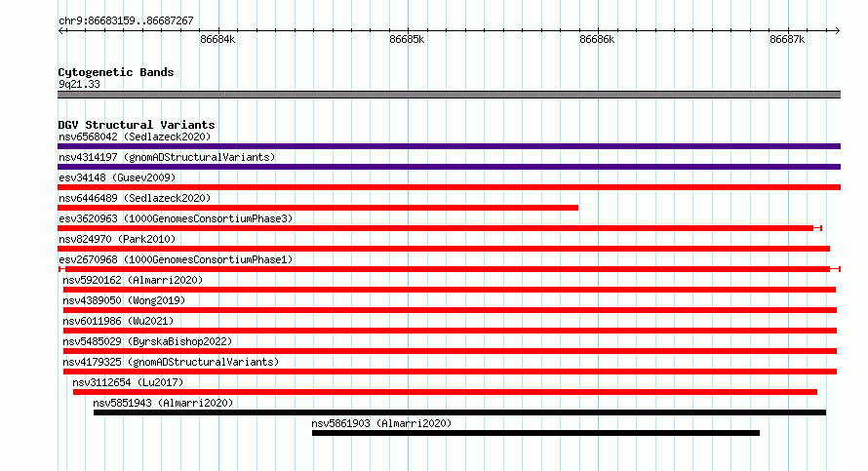Open nsv4179325 (gnomADStructuralVariants) entry
The height and width of the screenshot is (471, 868).
click(x=171, y=362)
